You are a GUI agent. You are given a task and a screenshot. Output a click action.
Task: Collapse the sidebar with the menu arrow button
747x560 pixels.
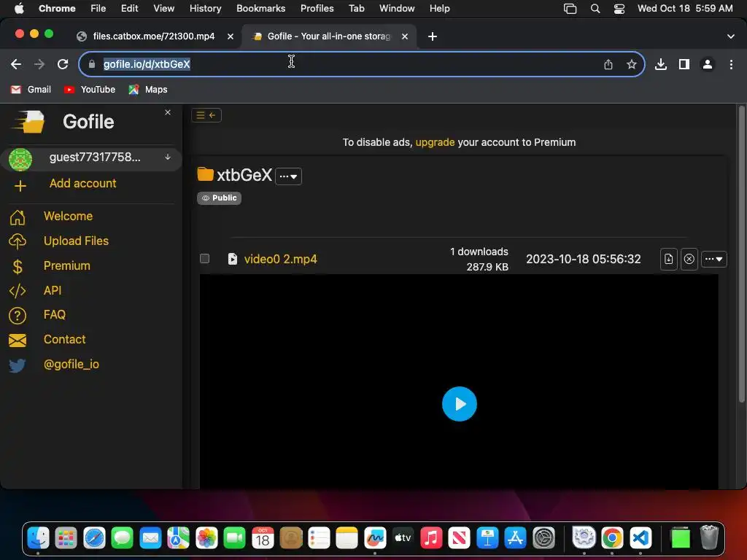click(x=206, y=115)
